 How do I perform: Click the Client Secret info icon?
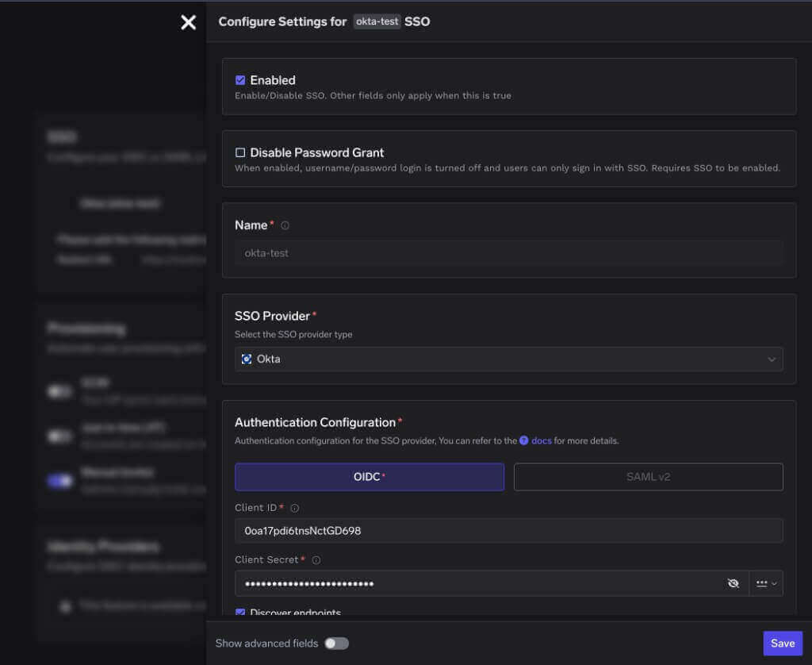pos(316,559)
